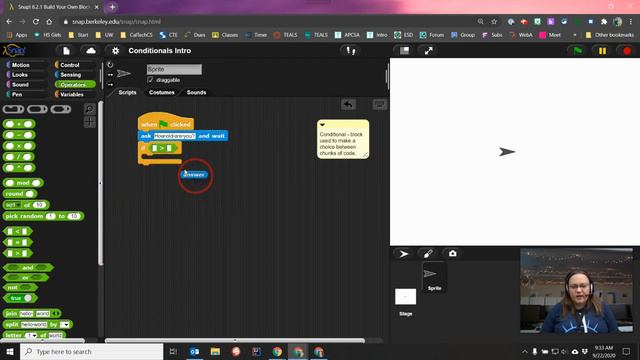
Task: Click the palette search magnifier icon
Action: tap(89, 109)
